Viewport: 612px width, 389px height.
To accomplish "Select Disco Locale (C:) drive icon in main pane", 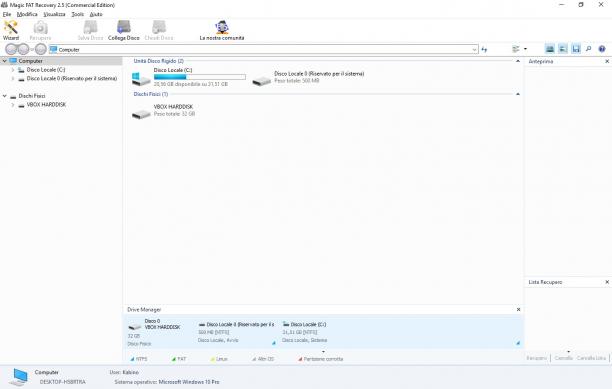I will (x=141, y=78).
